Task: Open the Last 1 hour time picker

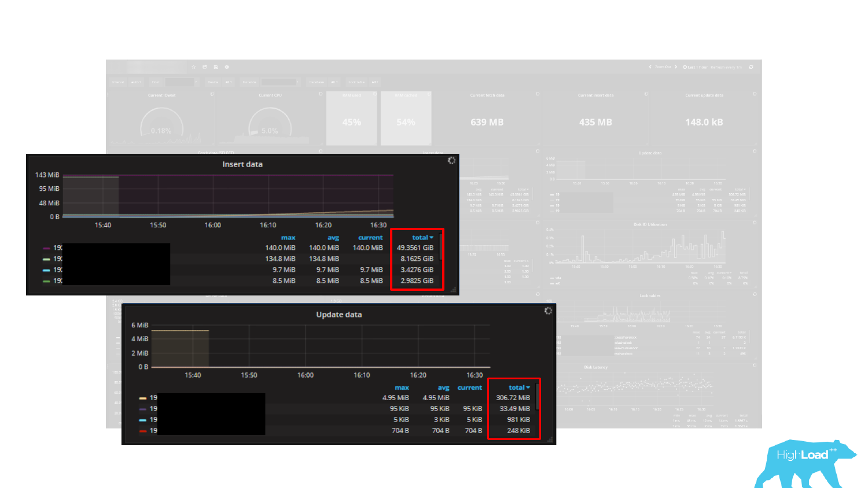Action: point(695,67)
